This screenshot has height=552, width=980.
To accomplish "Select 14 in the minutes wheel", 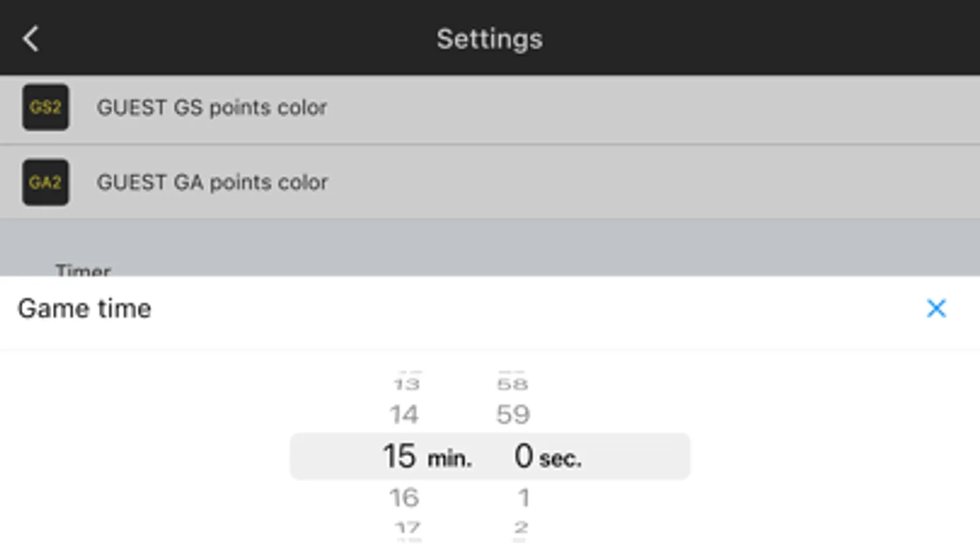I will point(404,415).
